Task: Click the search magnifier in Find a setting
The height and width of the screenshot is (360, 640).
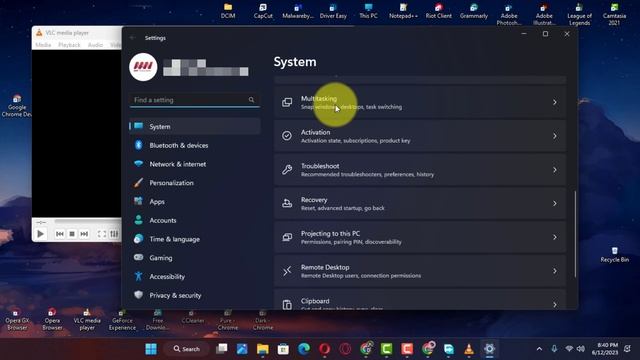Action: point(251,100)
